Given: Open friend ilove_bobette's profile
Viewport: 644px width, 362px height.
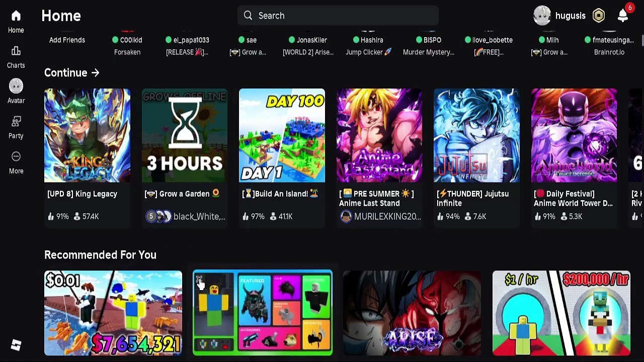Looking at the screenshot, I should click(489, 40).
